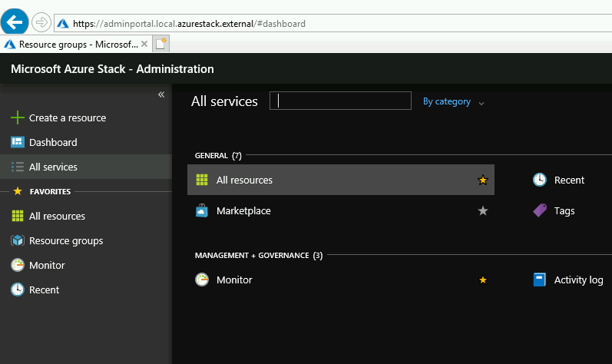
Task: Click the FAVORITES header label
Action: click(51, 191)
